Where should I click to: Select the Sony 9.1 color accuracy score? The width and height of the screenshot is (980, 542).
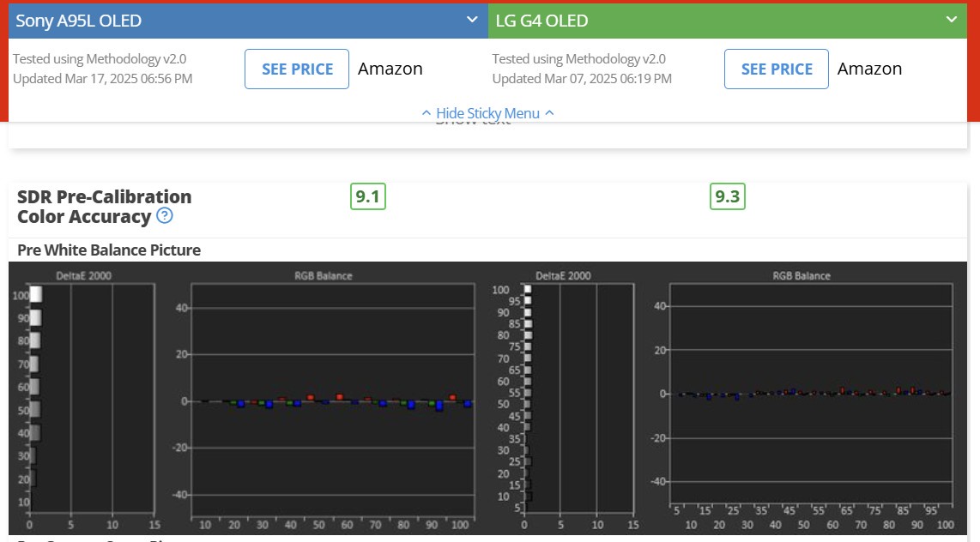[367, 196]
